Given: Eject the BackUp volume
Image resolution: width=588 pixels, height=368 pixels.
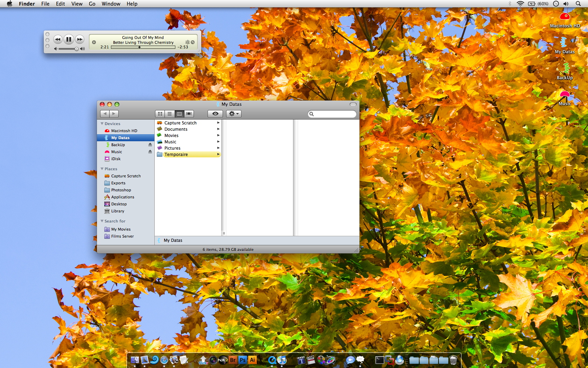Looking at the screenshot, I should click(x=150, y=145).
